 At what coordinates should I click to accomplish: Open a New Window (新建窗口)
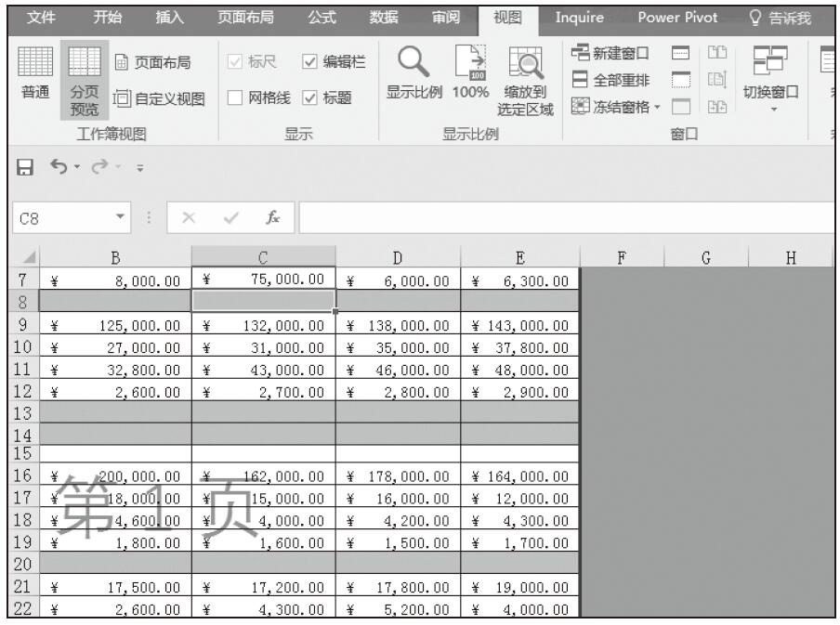click(610, 53)
